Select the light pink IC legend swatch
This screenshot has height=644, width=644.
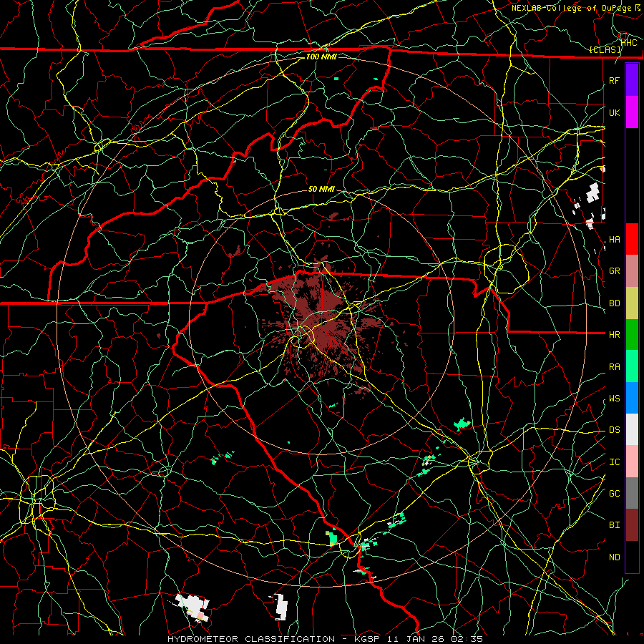(x=632, y=462)
